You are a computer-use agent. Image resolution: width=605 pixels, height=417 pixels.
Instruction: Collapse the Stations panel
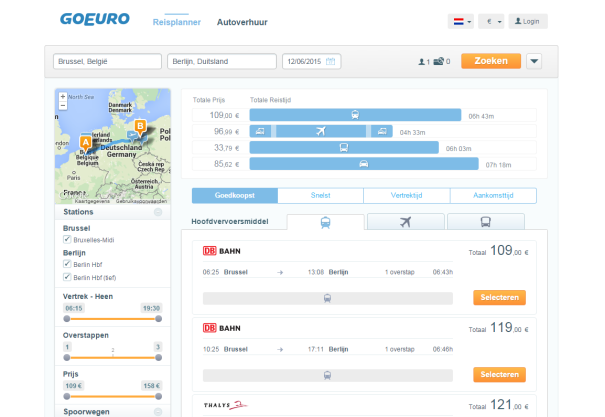pos(158,212)
